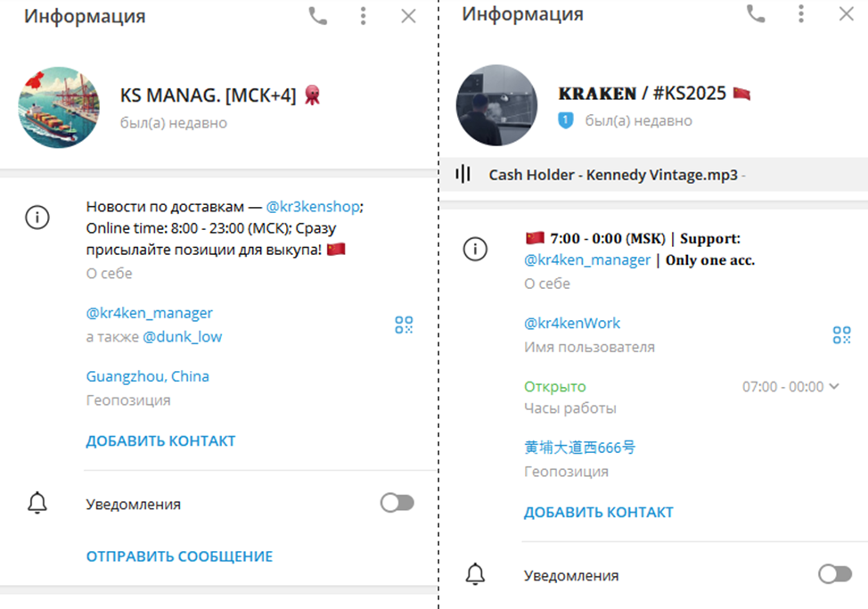Open Guangzhou, China location
Screen dimensions: 868x609
click(148, 376)
